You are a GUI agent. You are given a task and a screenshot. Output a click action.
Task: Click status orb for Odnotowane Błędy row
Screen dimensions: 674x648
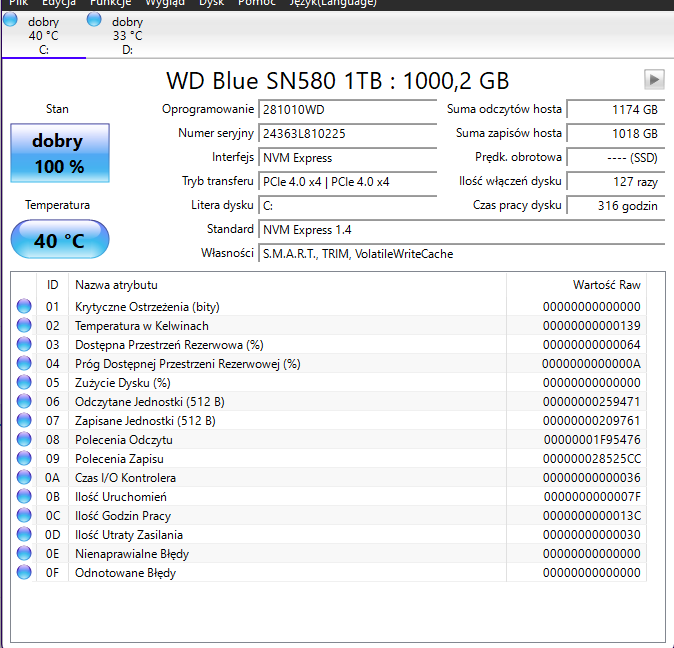click(24, 573)
